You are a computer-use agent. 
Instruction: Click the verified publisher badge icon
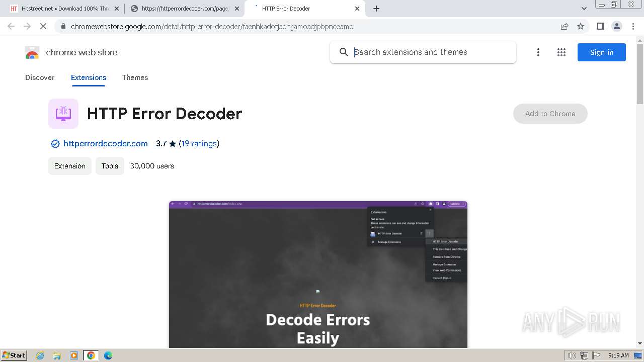coord(55,144)
